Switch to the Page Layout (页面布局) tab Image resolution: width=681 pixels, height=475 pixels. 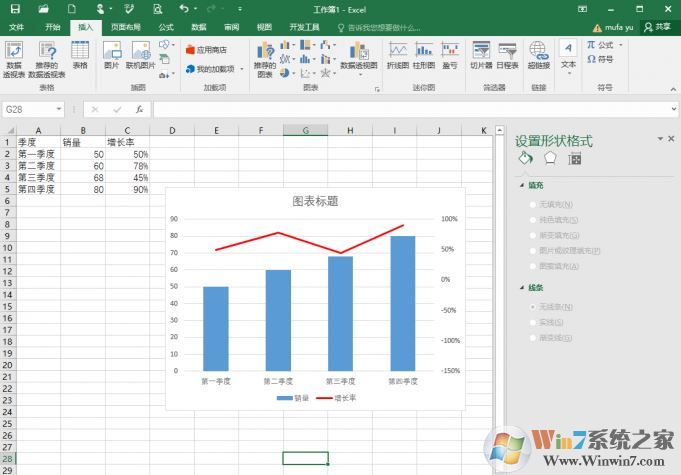point(126,27)
